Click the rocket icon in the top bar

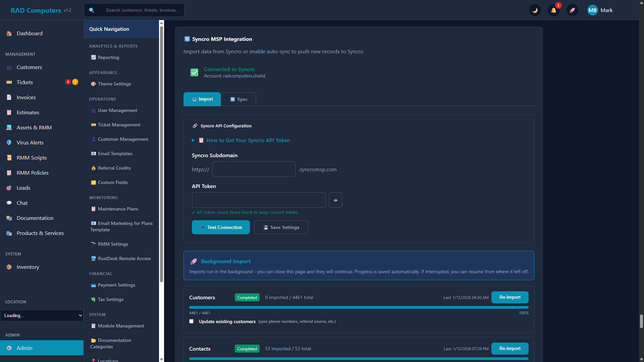tap(573, 10)
